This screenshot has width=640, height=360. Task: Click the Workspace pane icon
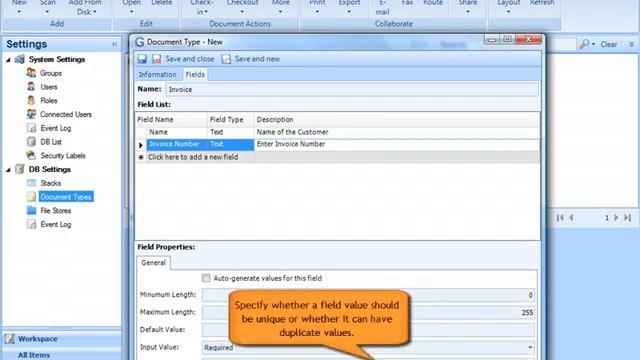click(9, 339)
